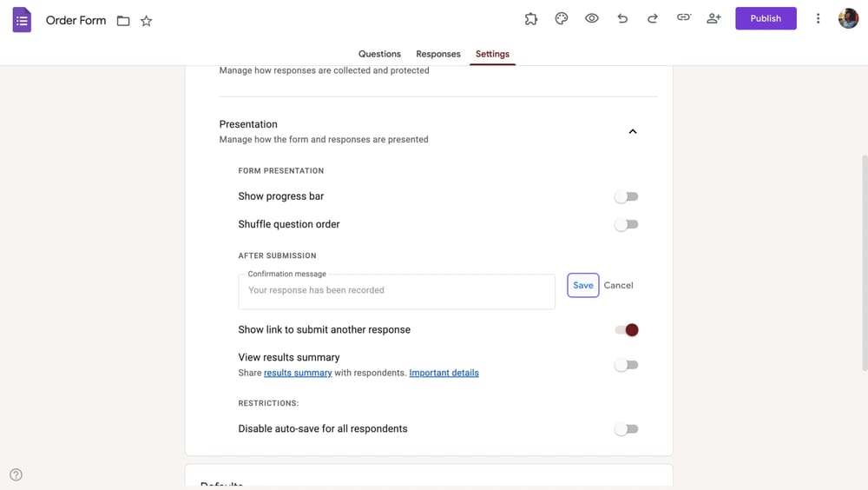Star the Order Form
The width and height of the screenshot is (868, 490).
[147, 20]
